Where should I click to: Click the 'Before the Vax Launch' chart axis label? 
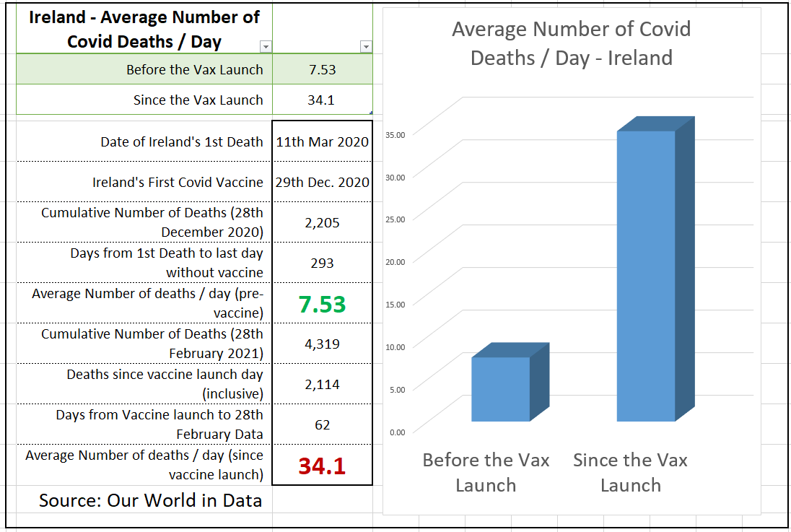[x=486, y=472]
